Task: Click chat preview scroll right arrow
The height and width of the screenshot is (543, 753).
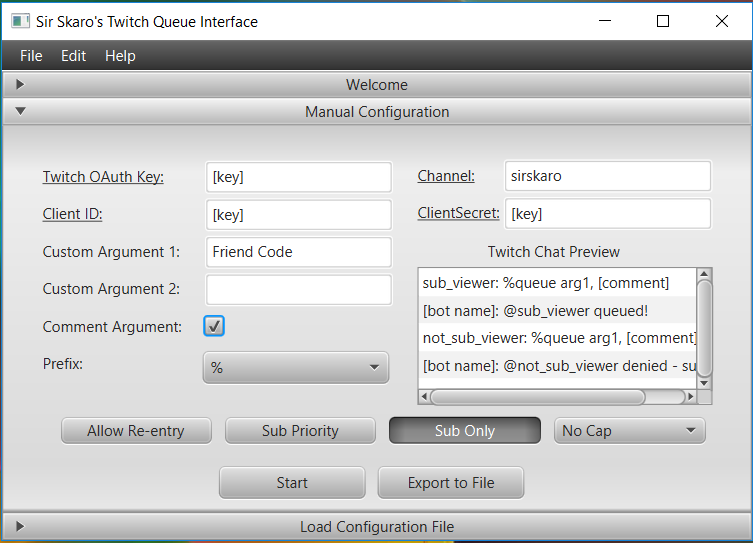Action: pos(691,397)
